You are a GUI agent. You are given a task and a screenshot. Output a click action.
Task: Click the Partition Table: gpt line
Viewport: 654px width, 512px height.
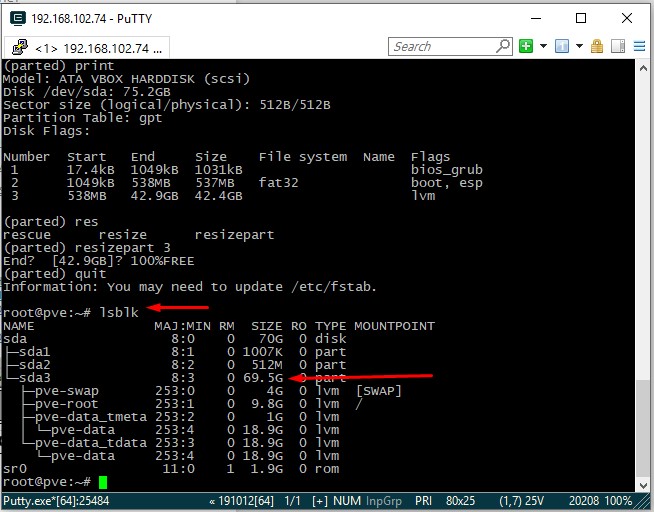[83, 118]
